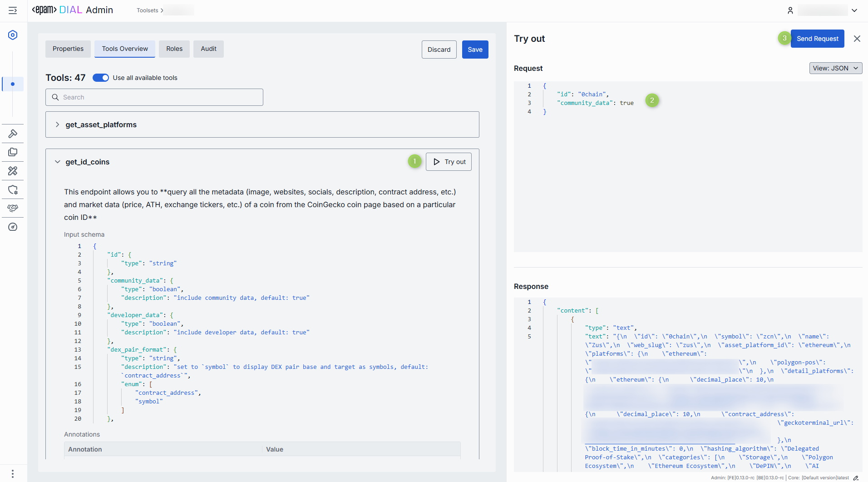Open the pencil and ruler sidebar section
The width and height of the screenshot is (868, 482).
pos(13,171)
